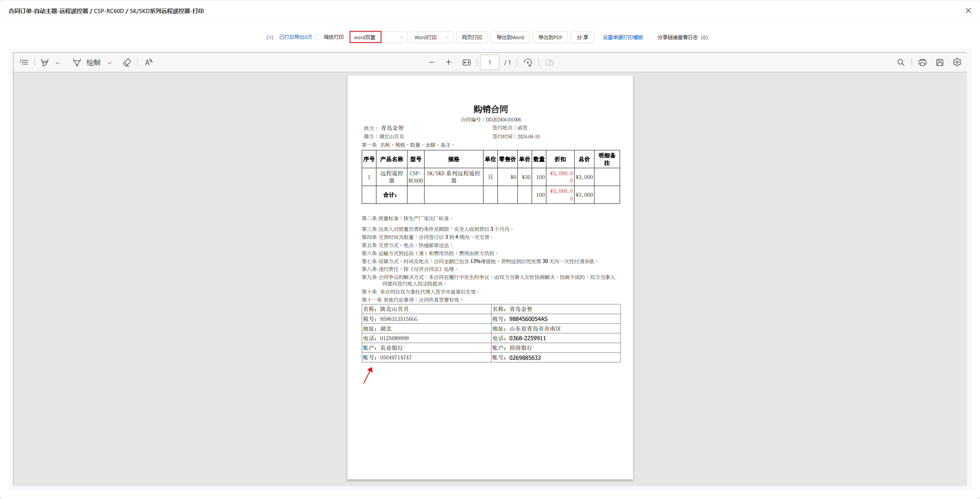Click the 分享 button

pos(583,37)
